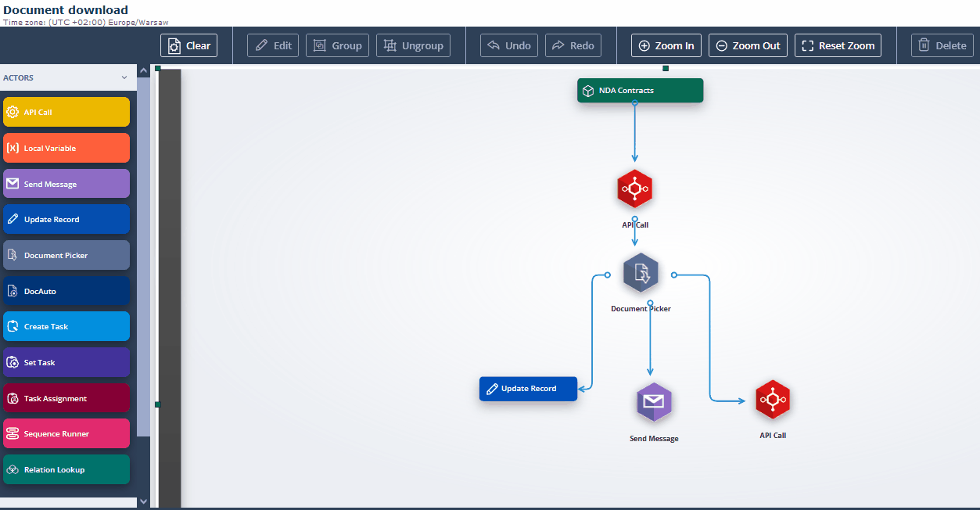Screen dimensions: 980x510
Task: Click the Update Record pencil icon in Actors
Action: [x=13, y=219]
